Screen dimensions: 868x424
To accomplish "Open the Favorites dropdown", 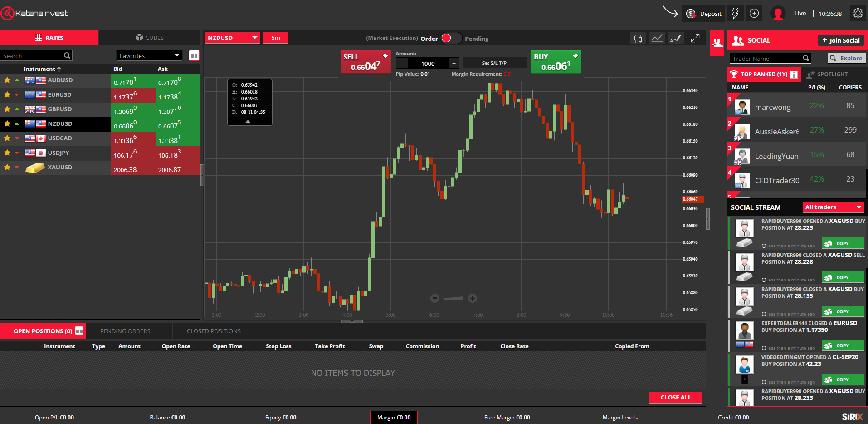I will point(149,56).
